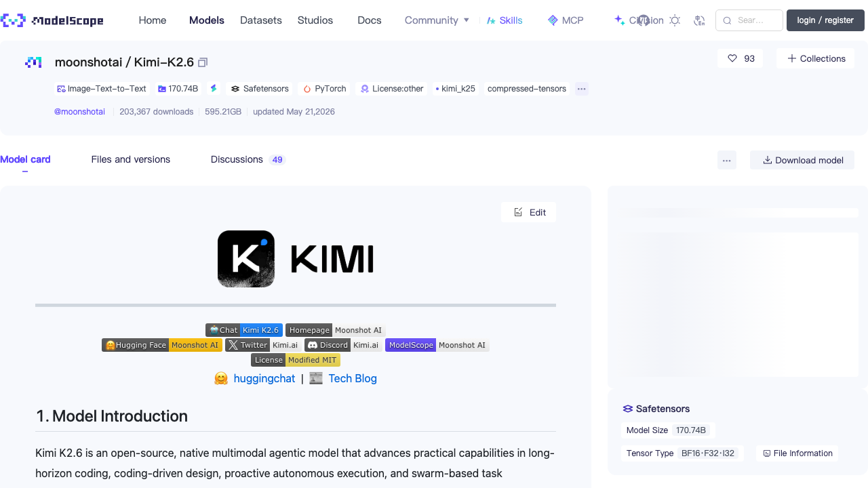Click the Tensor Type BF16·F32·I32 value

coord(708,453)
